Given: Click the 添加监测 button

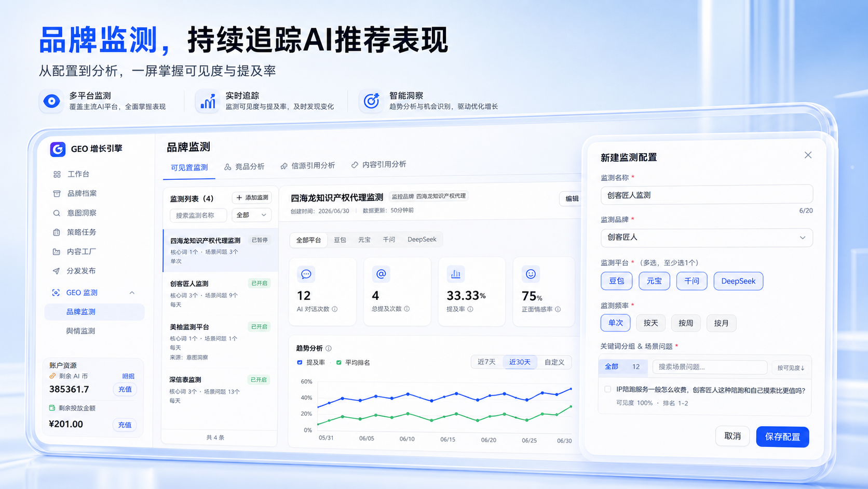Looking at the screenshot, I should (252, 197).
